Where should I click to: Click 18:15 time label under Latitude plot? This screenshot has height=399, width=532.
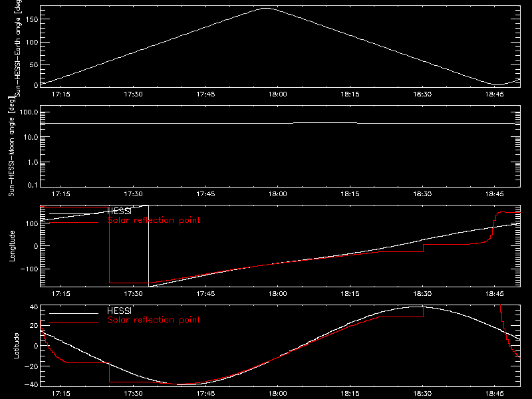350,393
